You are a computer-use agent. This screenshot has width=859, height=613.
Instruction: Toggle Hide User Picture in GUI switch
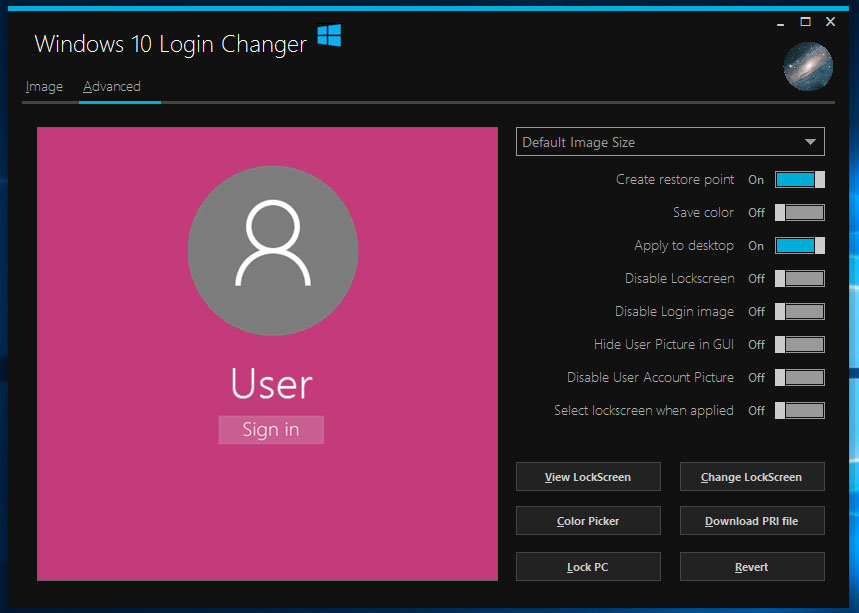(800, 345)
